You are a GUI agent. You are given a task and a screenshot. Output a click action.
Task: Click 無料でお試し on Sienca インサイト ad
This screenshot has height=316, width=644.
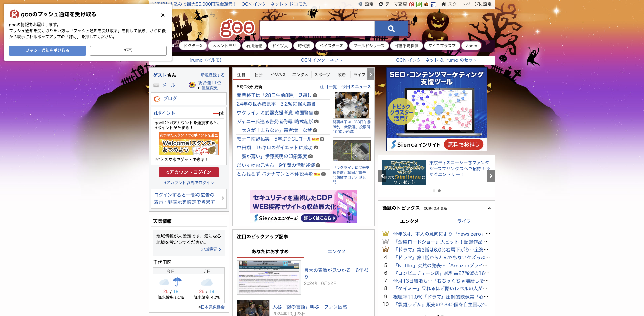[x=464, y=144]
